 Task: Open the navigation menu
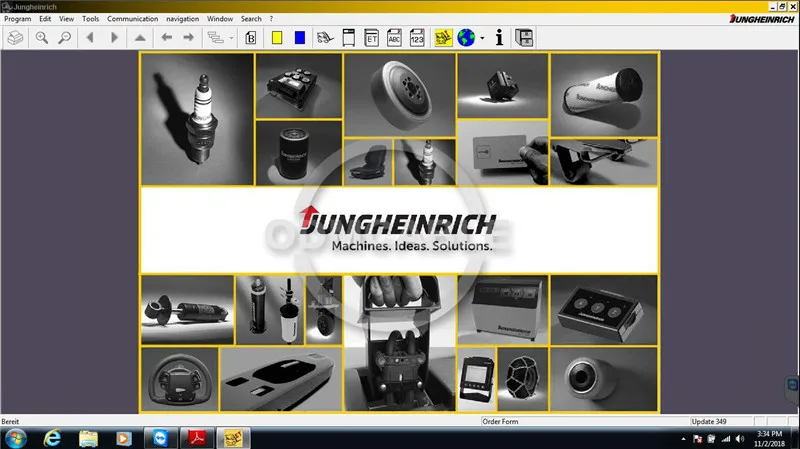(182, 19)
